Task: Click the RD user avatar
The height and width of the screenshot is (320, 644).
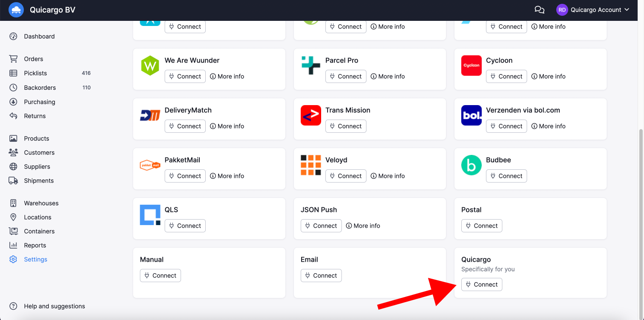Action: tap(562, 10)
